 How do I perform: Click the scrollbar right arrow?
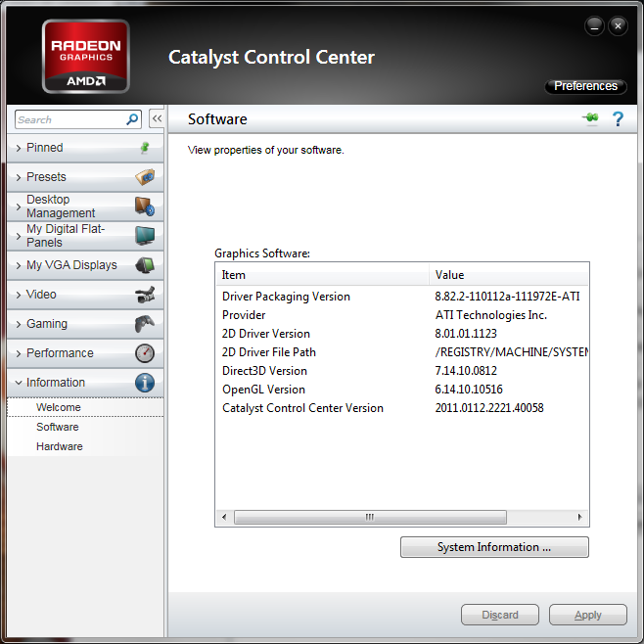tap(579, 517)
